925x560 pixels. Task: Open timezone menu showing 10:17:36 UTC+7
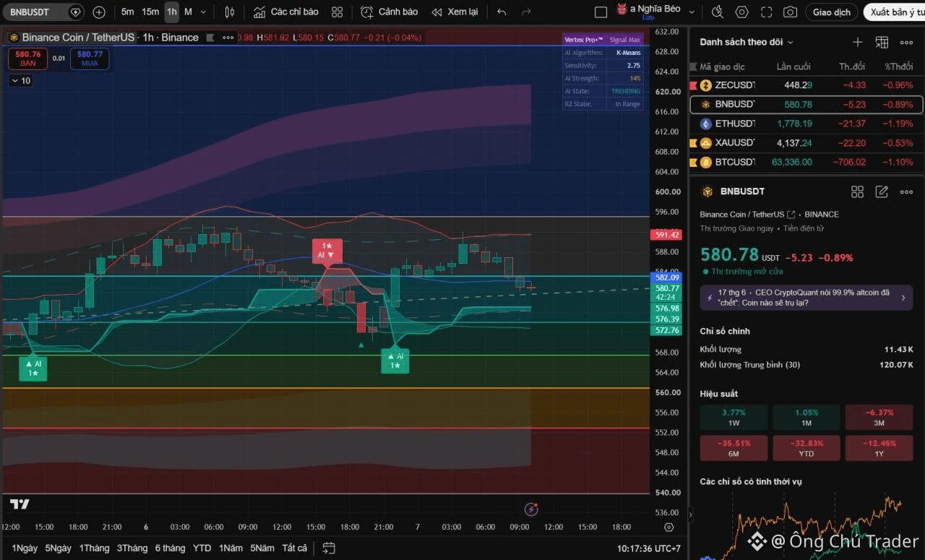pos(648,548)
